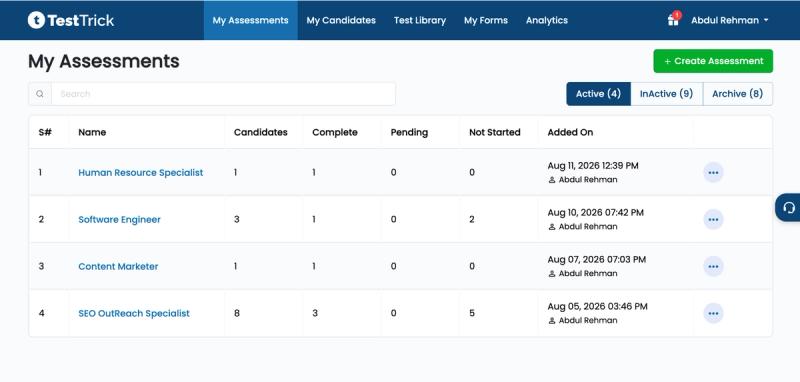Open Content Marketer assessment

tap(118, 266)
